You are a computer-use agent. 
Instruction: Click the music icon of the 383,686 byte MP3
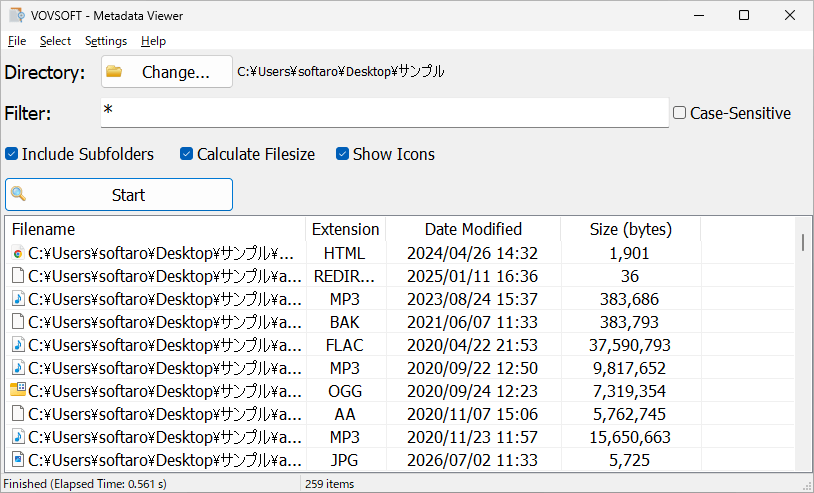tap(18, 299)
